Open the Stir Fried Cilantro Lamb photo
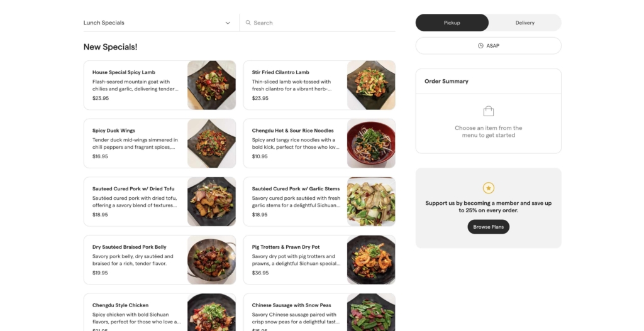 point(371,85)
